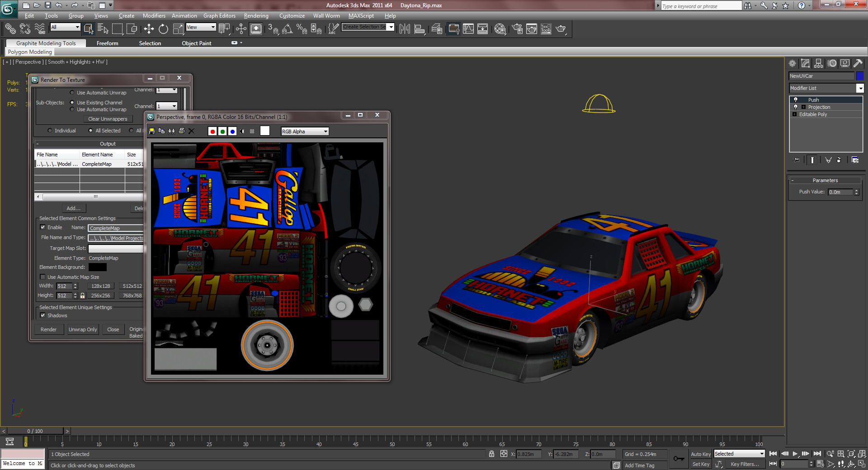Expand the Projection modifier in stack
This screenshot has width=868, height=470.
click(803, 107)
